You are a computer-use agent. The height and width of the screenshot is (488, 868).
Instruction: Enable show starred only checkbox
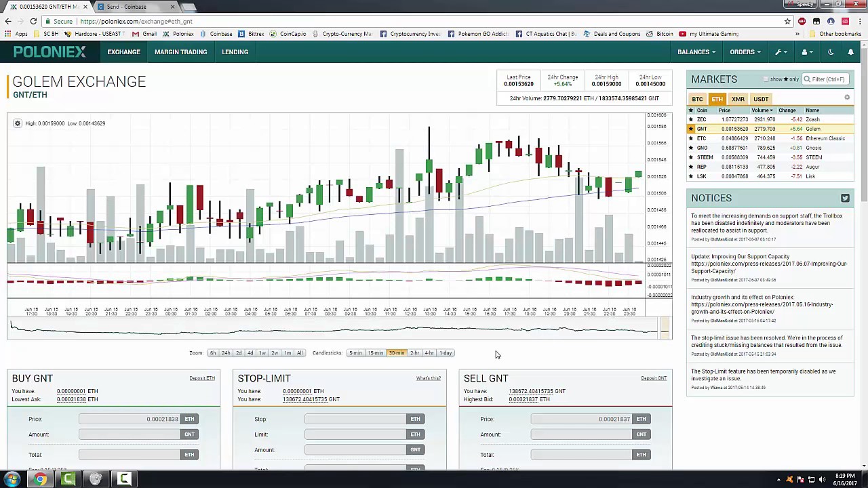[x=766, y=79]
